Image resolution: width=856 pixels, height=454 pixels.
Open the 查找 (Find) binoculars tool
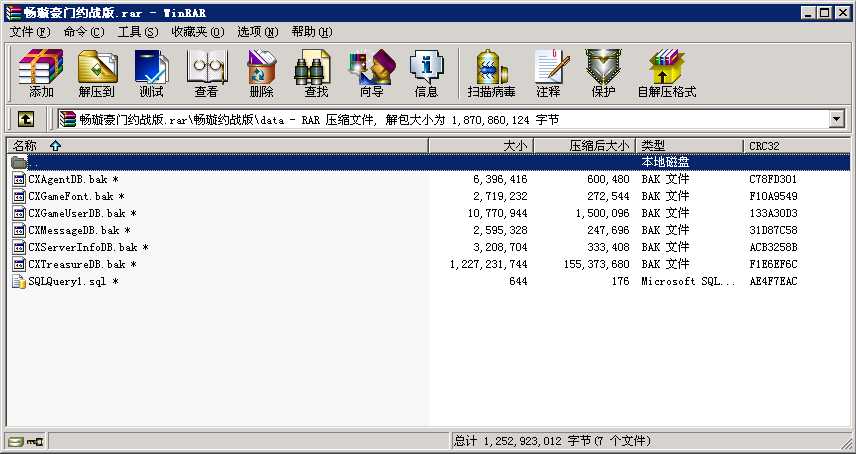click(x=316, y=74)
